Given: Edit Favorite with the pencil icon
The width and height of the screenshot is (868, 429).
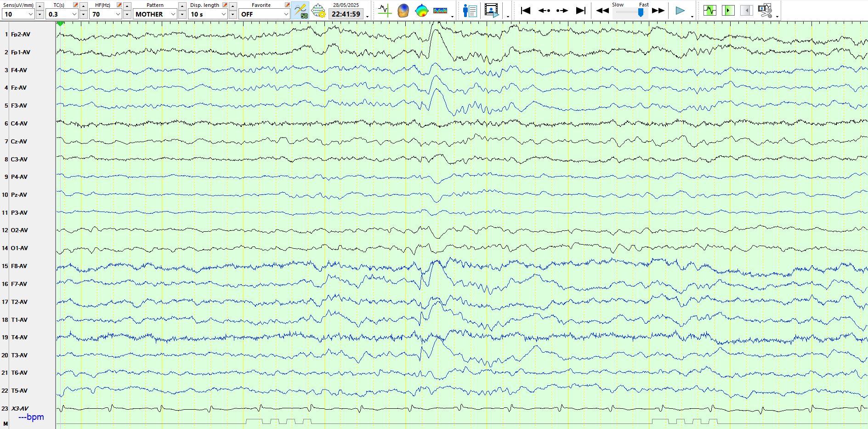Looking at the screenshot, I should [287, 5].
